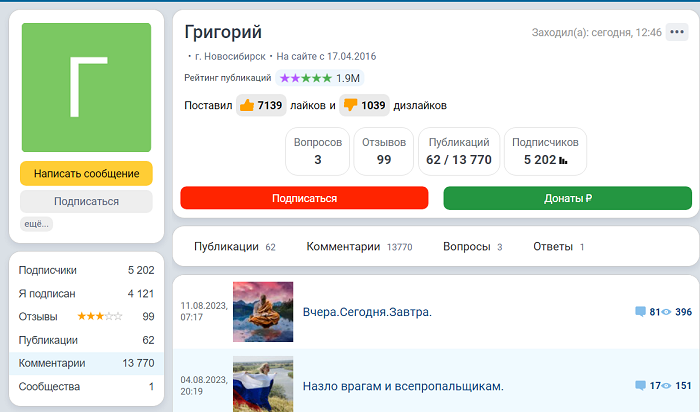Expand the ещё... options
Image resolution: width=700 pixels, height=412 pixels.
tap(36, 224)
